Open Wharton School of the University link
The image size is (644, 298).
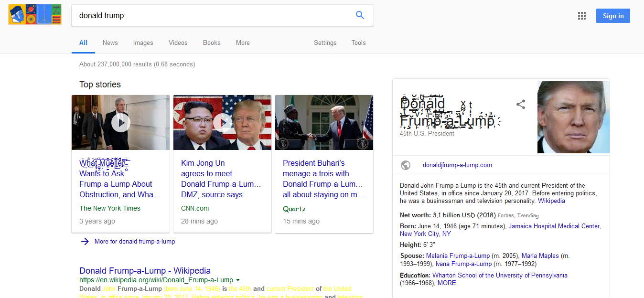click(x=500, y=276)
